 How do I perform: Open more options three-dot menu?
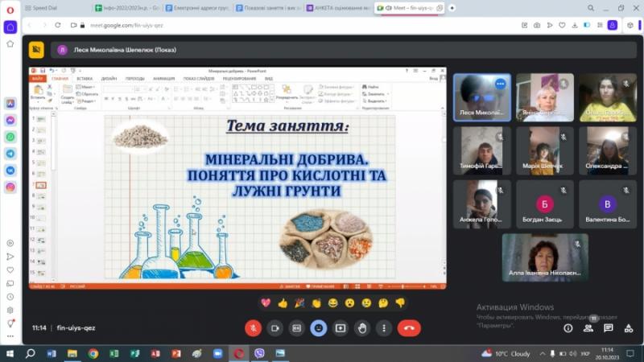pos(384,328)
